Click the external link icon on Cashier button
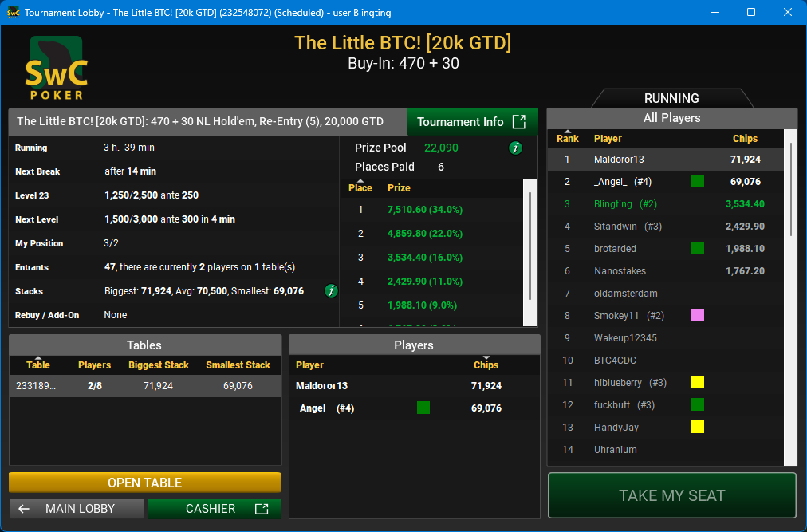Image resolution: width=807 pixels, height=532 pixels. 262,509
